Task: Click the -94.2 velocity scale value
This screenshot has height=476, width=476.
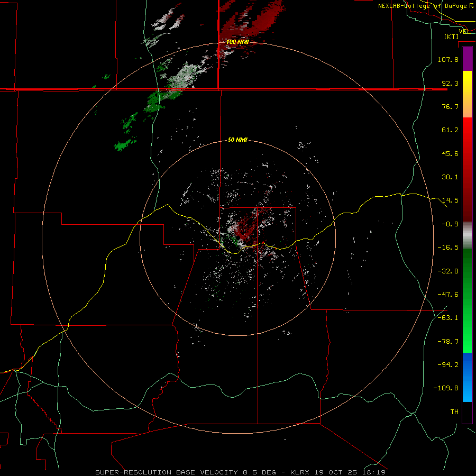Action: 448,365
